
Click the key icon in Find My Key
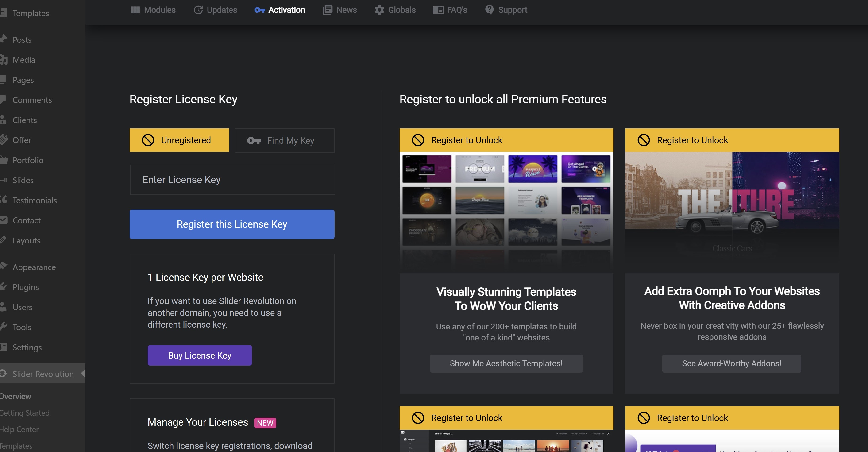point(254,141)
